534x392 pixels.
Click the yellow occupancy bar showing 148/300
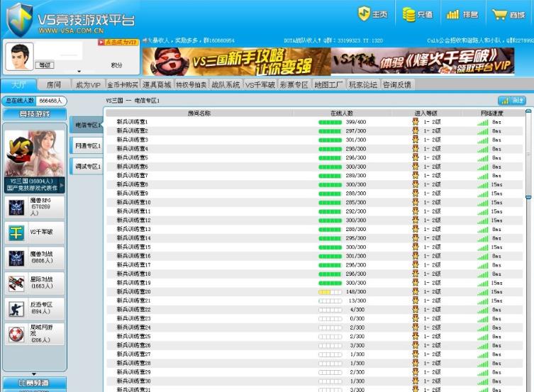point(330,292)
